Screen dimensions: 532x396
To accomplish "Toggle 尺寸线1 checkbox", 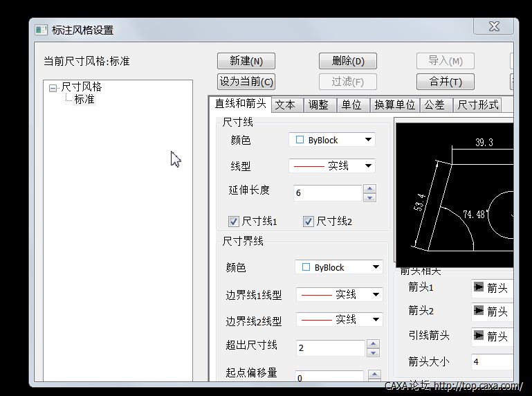I will [234, 222].
